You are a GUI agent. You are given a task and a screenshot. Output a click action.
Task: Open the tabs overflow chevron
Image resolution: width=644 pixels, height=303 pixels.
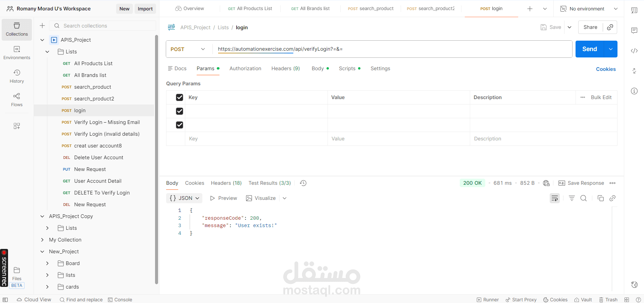(x=545, y=9)
